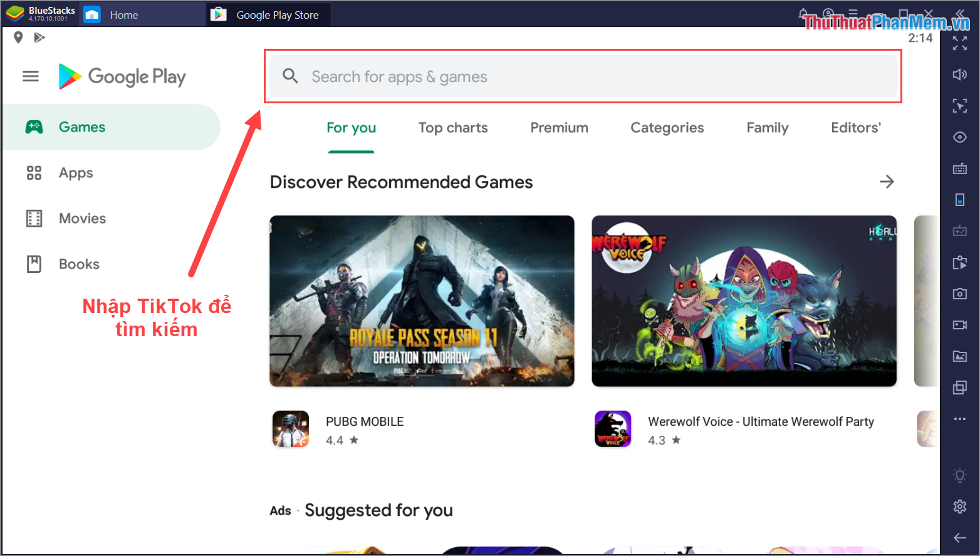
Task: Open Werewolf Voice - Ultimate Werewolf Party title
Action: 761,422
